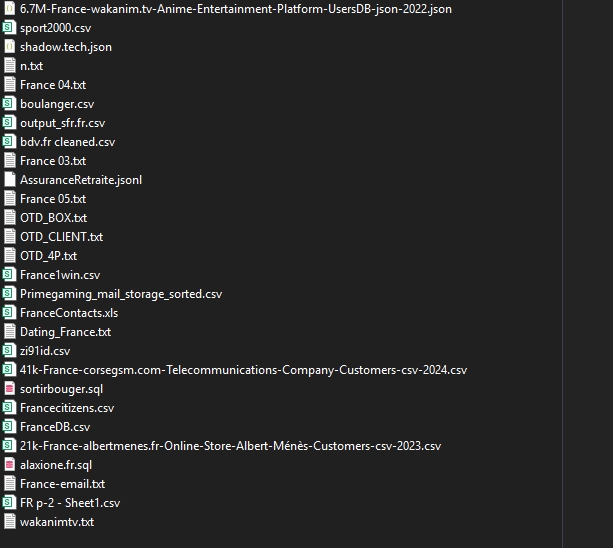613x548 pixels.
Task: Click the FranceContacts.xls spreadsheet icon
Action: (10, 313)
